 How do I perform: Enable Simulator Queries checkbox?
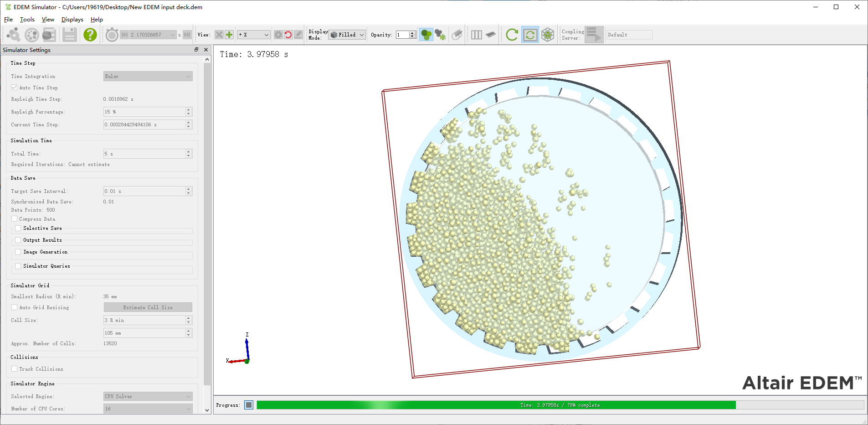tap(18, 266)
